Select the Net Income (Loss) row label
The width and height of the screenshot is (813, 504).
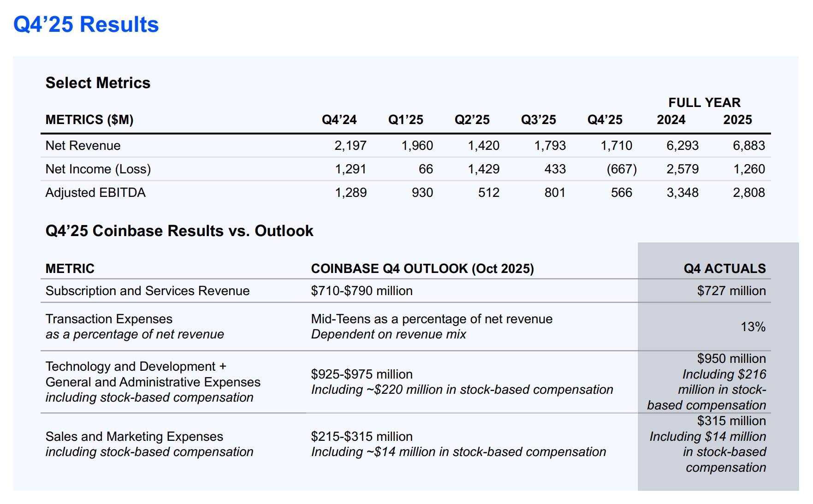tap(98, 169)
